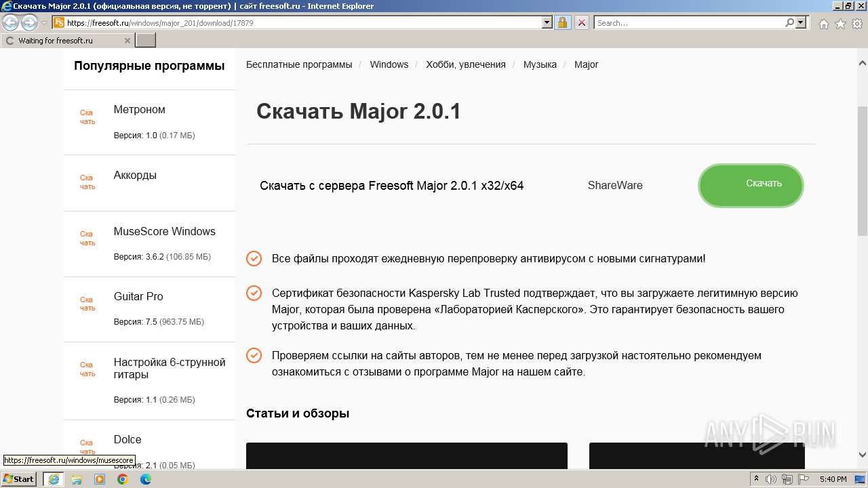The width and height of the screenshot is (868, 488).
Task: Click the Internet Explorer taskbar icon
Action: click(x=53, y=479)
